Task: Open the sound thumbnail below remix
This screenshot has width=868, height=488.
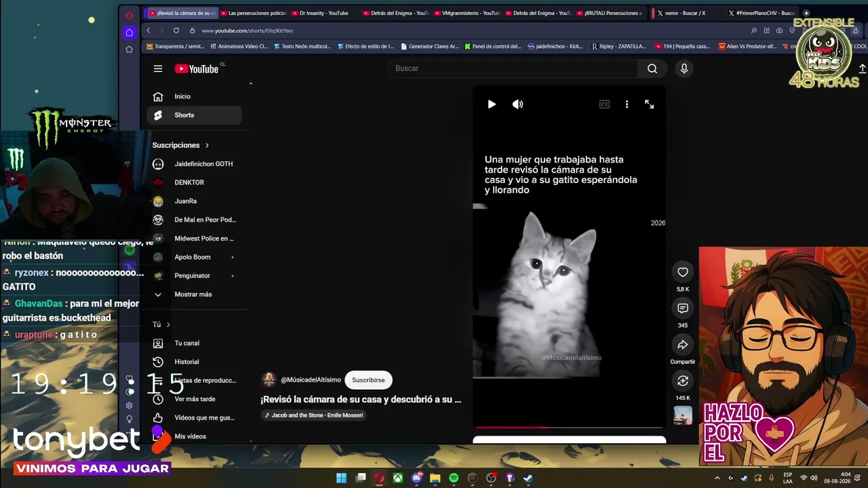Action: (683, 415)
